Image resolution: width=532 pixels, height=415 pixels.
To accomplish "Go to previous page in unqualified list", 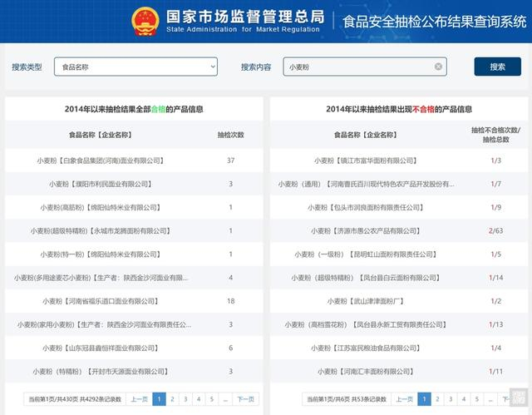I will 404,399.
